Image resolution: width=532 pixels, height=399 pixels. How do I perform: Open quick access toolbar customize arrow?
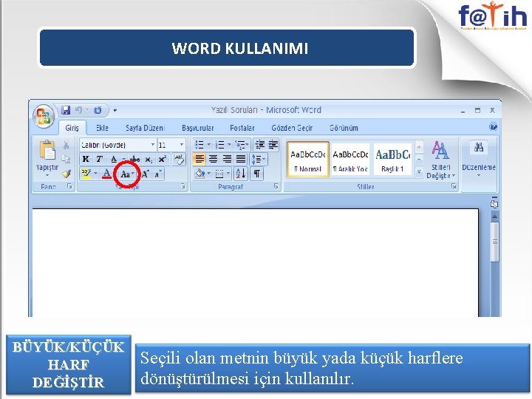pos(115,111)
